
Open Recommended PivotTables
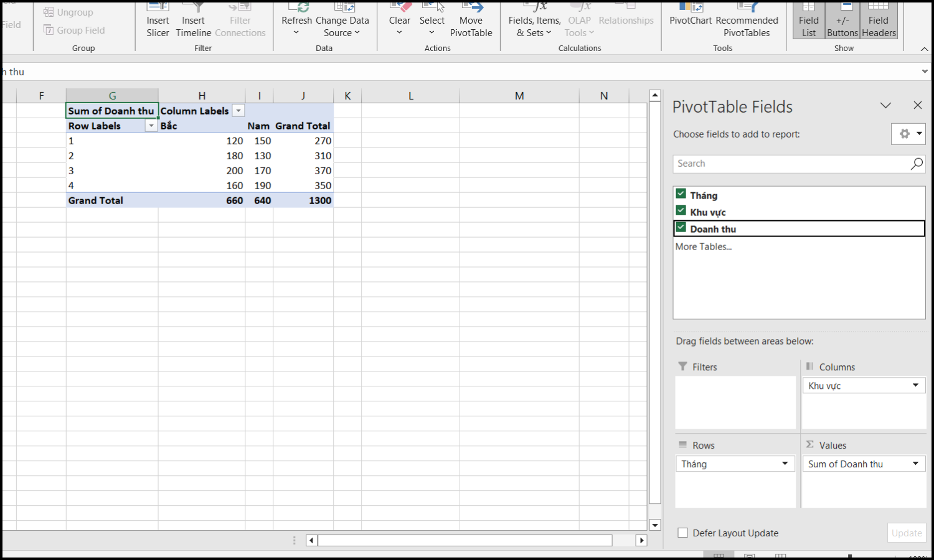[x=747, y=20]
